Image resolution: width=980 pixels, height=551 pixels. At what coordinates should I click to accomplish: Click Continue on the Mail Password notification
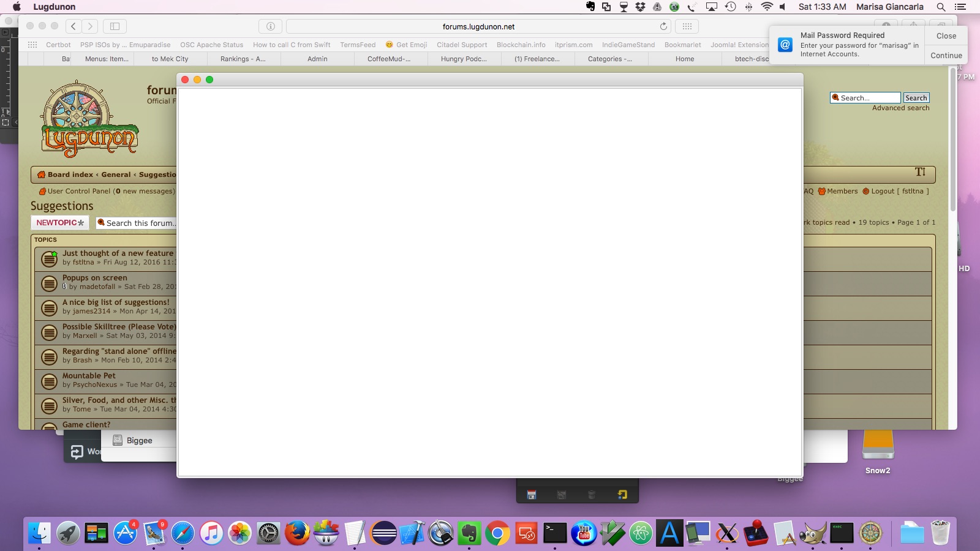pyautogui.click(x=946, y=55)
